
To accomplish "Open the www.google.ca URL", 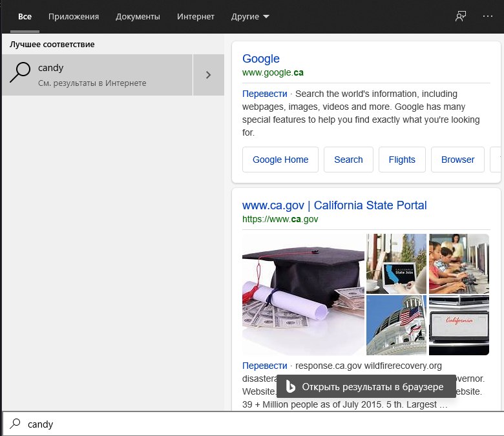I will click(x=273, y=72).
